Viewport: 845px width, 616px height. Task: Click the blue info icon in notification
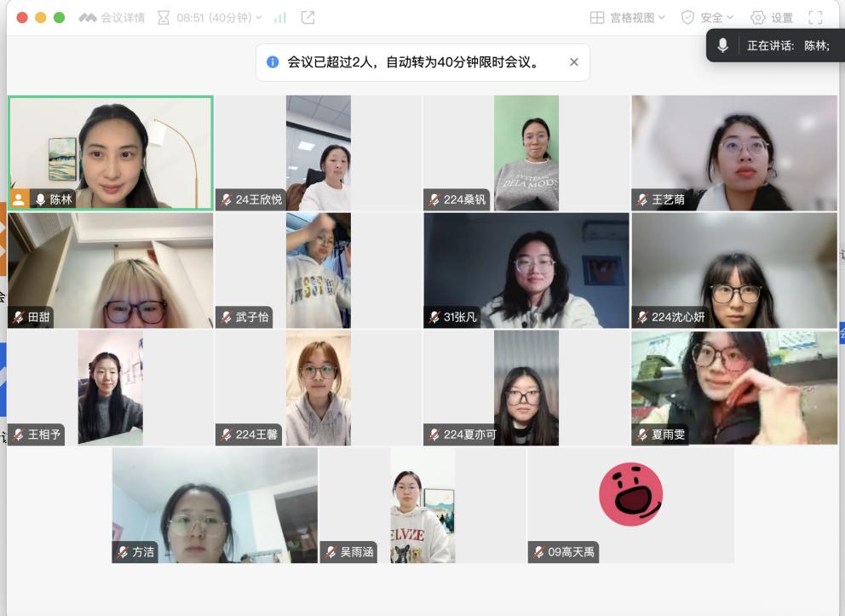pyautogui.click(x=273, y=62)
